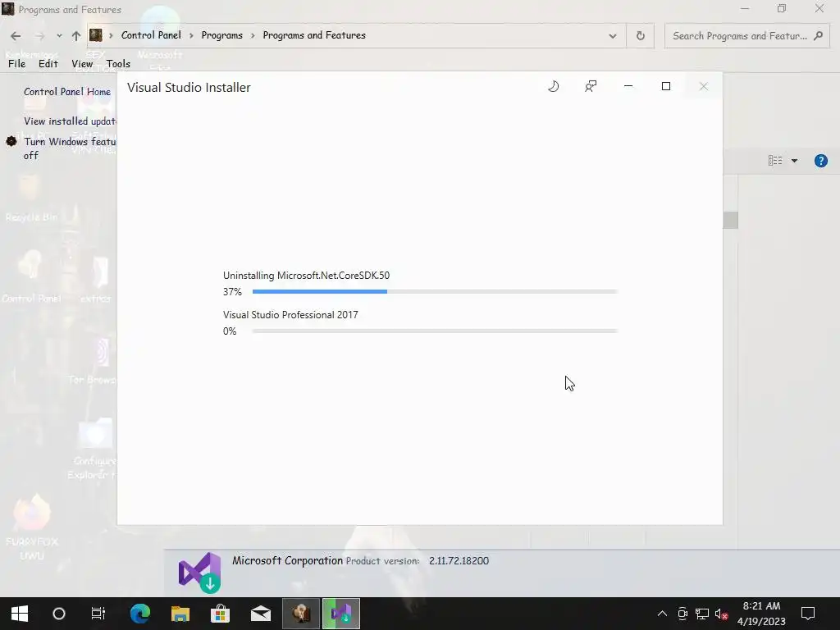The image size is (840, 630).
Task: Click the forward arrow in Programs and Features
Action: (39, 36)
